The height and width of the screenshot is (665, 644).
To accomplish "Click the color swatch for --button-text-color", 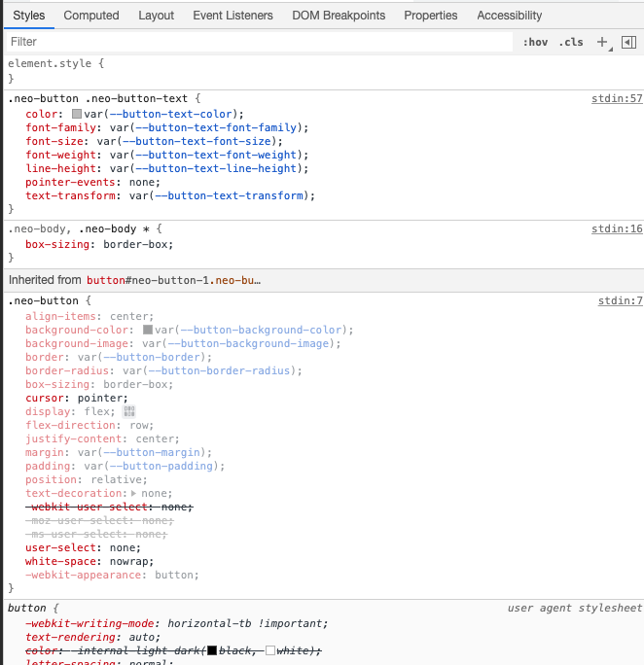I will pyautogui.click(x=77, y=114).
